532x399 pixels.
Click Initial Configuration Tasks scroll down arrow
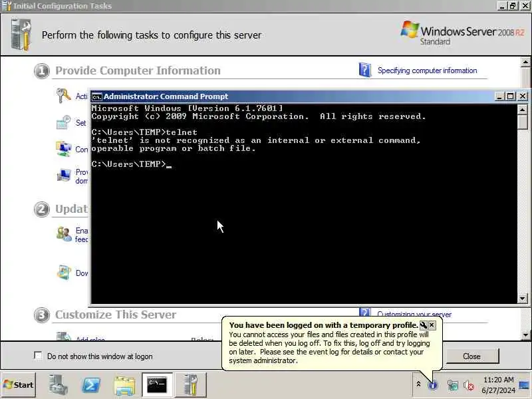(525, 335)
